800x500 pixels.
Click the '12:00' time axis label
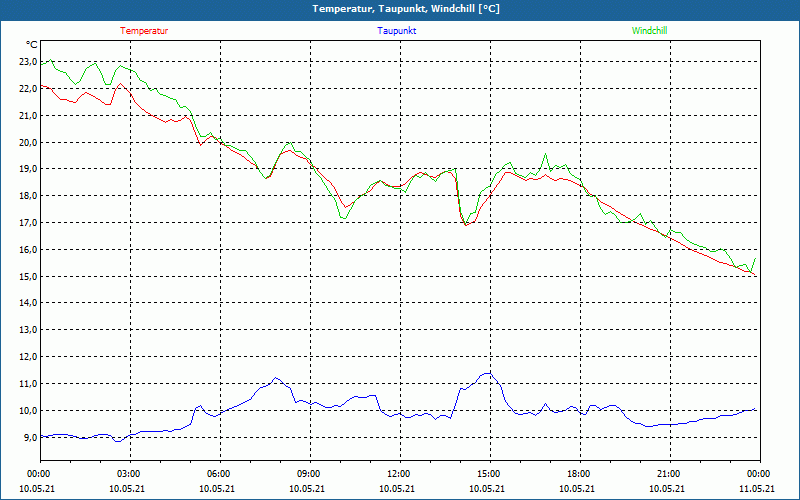coord(396,474)
